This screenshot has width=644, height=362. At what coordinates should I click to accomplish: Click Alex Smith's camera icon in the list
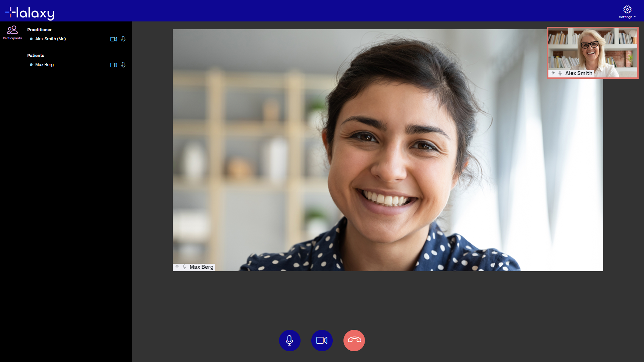[x=114, y=39]
